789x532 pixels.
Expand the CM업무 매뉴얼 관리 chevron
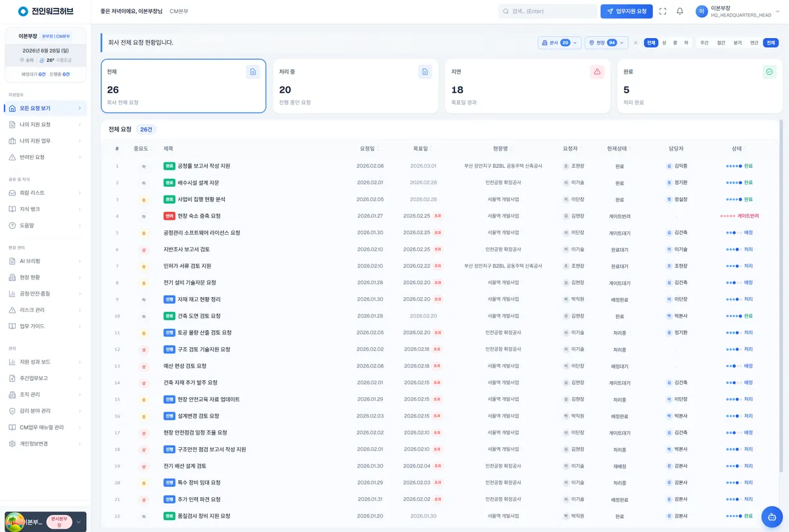click(x=80, y=427)
